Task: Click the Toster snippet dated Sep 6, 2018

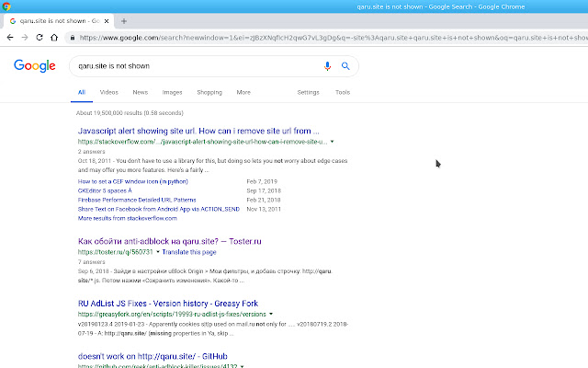Action: (x=205, y=276)
